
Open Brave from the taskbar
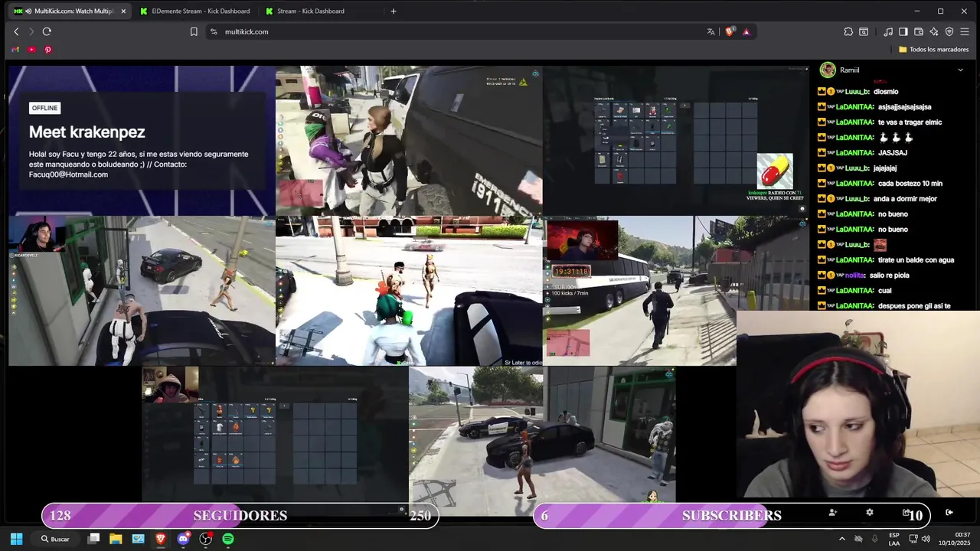160,539
